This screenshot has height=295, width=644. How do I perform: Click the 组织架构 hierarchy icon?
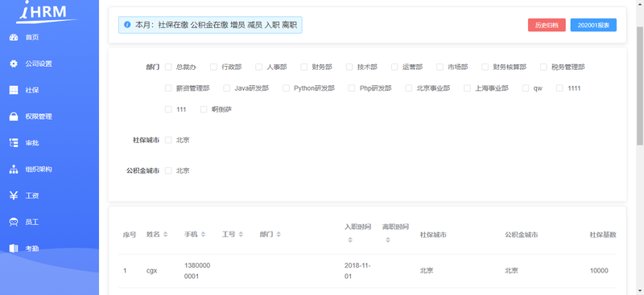click(14, 169)
